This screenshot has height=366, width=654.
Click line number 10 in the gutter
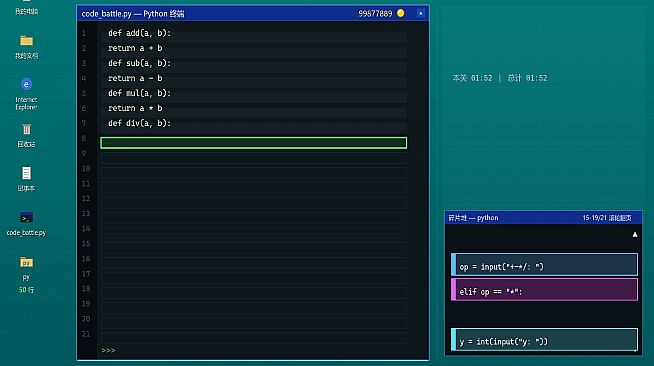[86, 168]
